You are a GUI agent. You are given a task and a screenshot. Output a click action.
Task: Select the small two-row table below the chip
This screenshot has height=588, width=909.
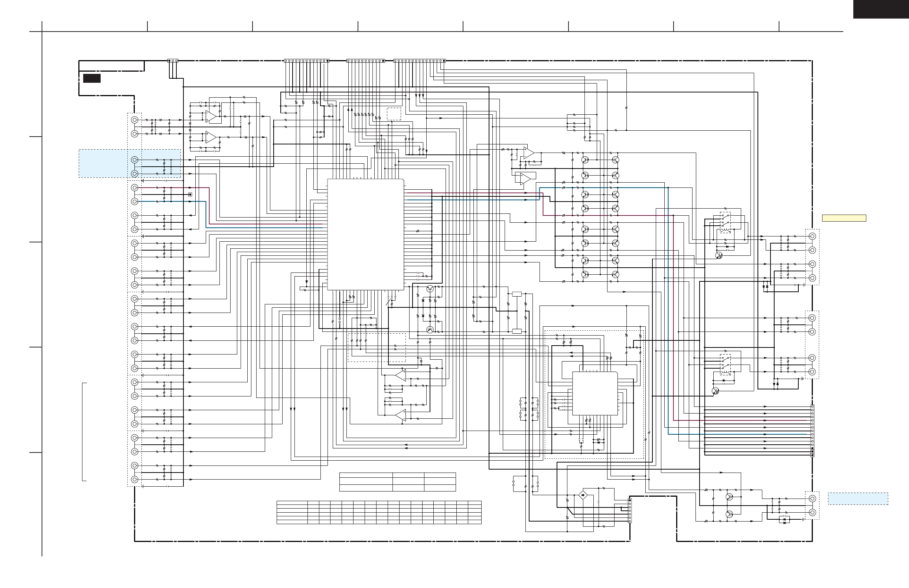(397, 482)
